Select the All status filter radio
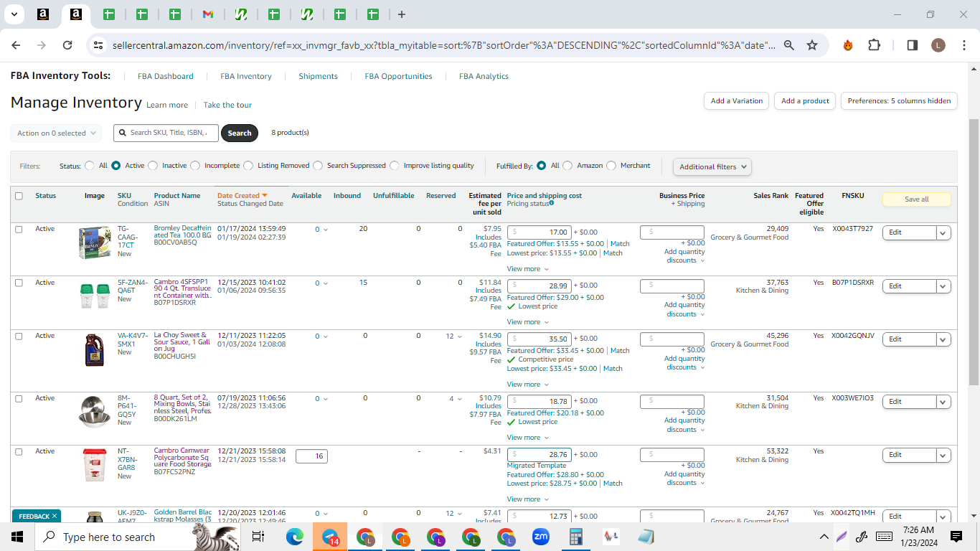 point(90,166)
